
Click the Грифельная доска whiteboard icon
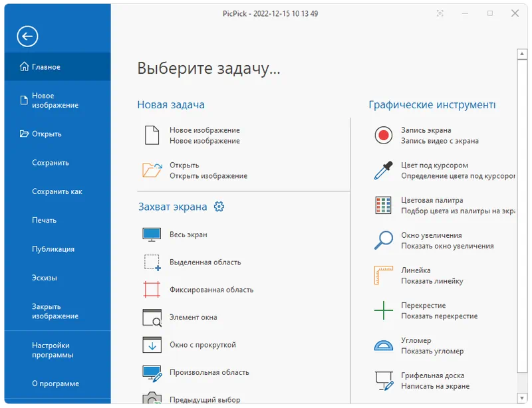(x=384, y=381)
